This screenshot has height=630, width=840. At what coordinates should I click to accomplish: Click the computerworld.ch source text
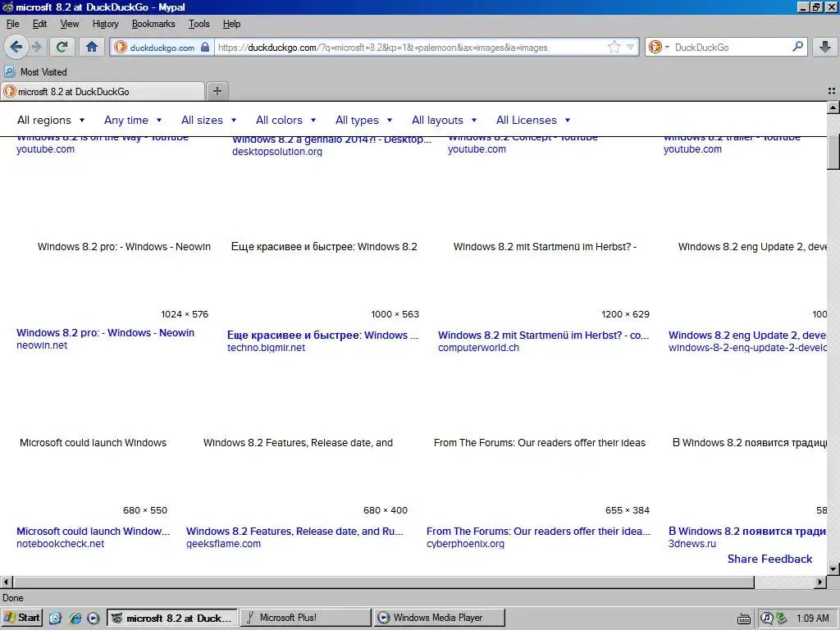(478, 348)
